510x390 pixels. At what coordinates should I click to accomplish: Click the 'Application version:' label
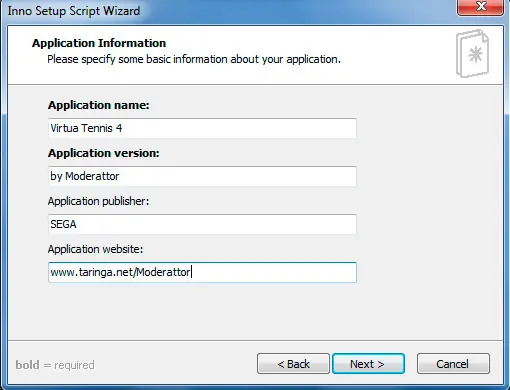tap(104, 153)
